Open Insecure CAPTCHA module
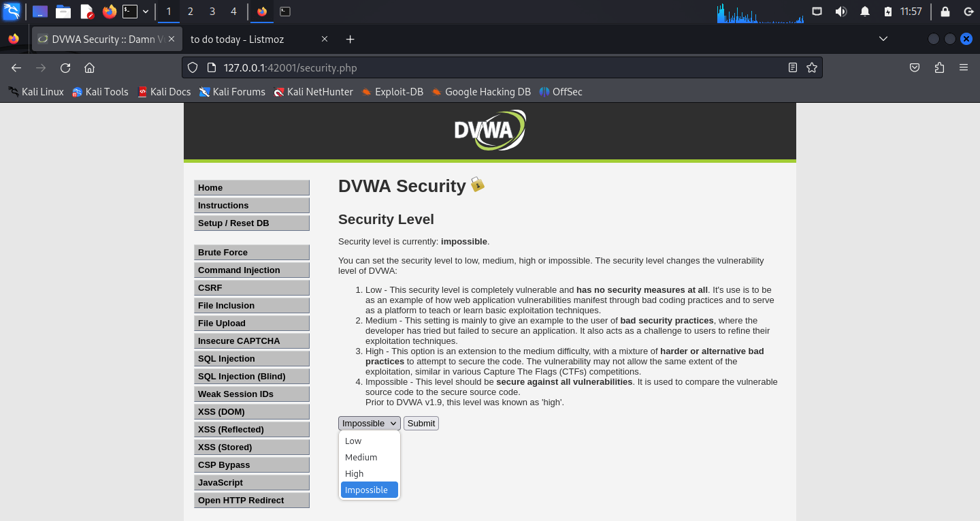This screenshot has width=980, height=521. pyautogui.click(x=252, y=341)
